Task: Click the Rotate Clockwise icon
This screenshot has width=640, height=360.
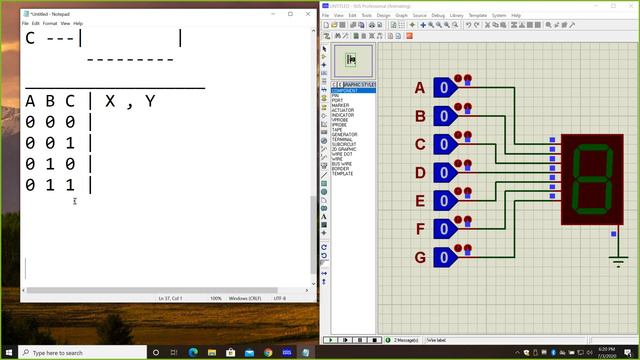Action: (324, 247)
